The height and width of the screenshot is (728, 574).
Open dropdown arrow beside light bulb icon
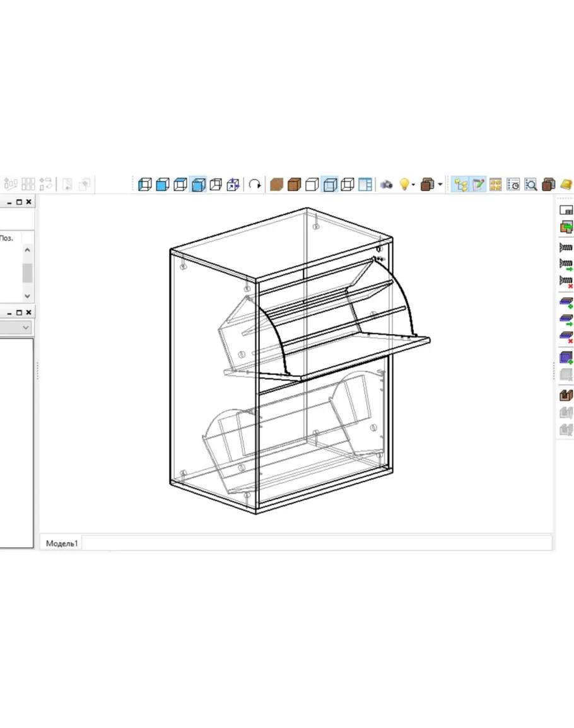pos(414,185)
